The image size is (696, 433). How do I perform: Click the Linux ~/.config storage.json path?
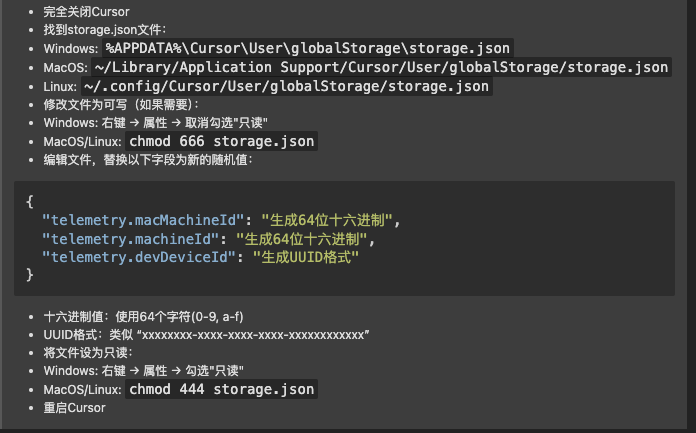click(x=286, y=86)
